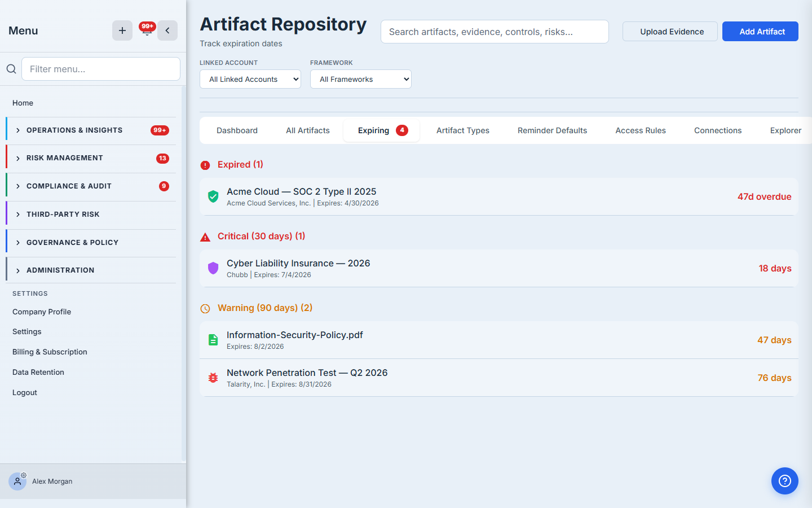Open the All Linked Accounts dropdown
This screenshot has height=508, width=812.
(250, 79)
